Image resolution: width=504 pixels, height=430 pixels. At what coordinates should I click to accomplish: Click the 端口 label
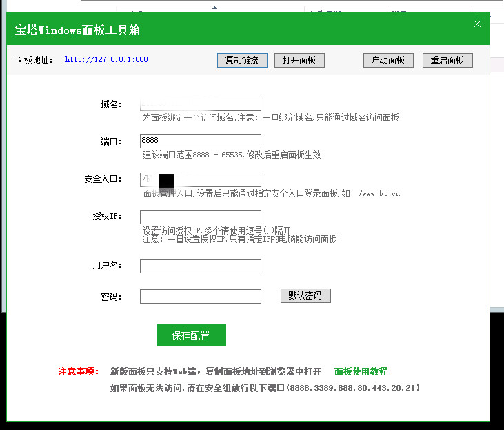pos(111,141)
